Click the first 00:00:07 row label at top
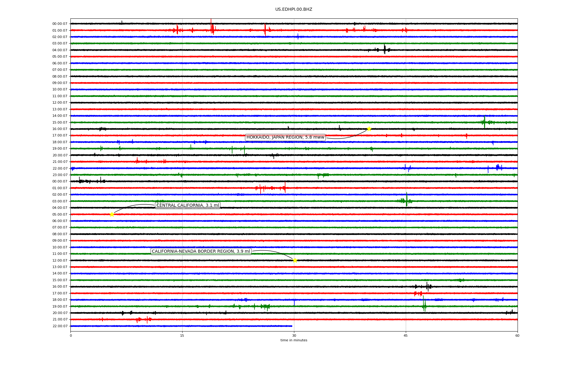Image resolution: width=588 pixels, height=368 pixels. click(60, 24)
